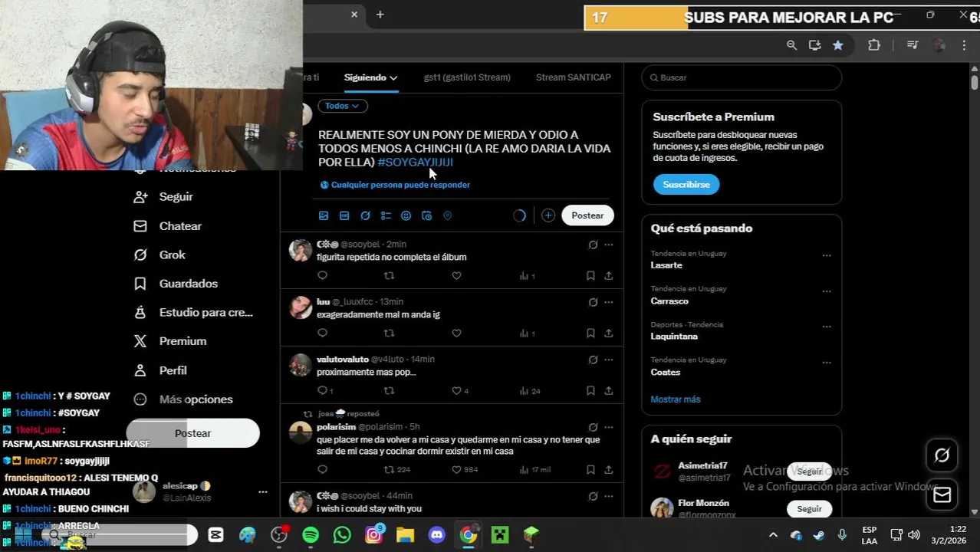Click the sidebar Postear button
The height and width of the screenshot is (552, 980).
tap(192, 433)
